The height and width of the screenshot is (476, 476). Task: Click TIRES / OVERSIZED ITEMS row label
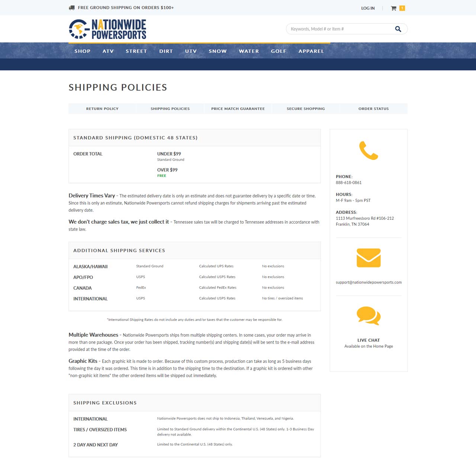(100, 430)
